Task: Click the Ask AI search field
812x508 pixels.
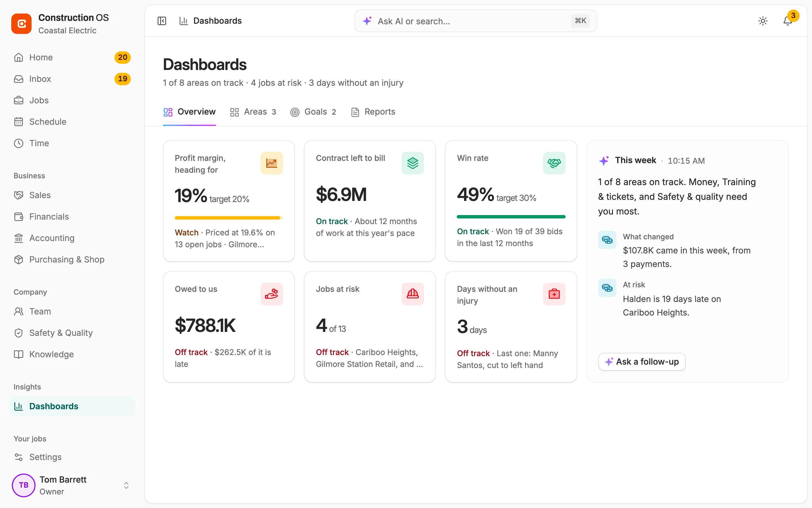Action: pyautogui.click(x=475, y=21)
